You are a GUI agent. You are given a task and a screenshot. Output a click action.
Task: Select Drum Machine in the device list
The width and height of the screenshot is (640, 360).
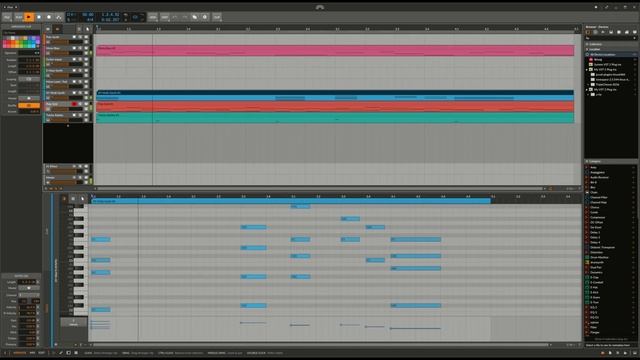(x=611, y=257)
